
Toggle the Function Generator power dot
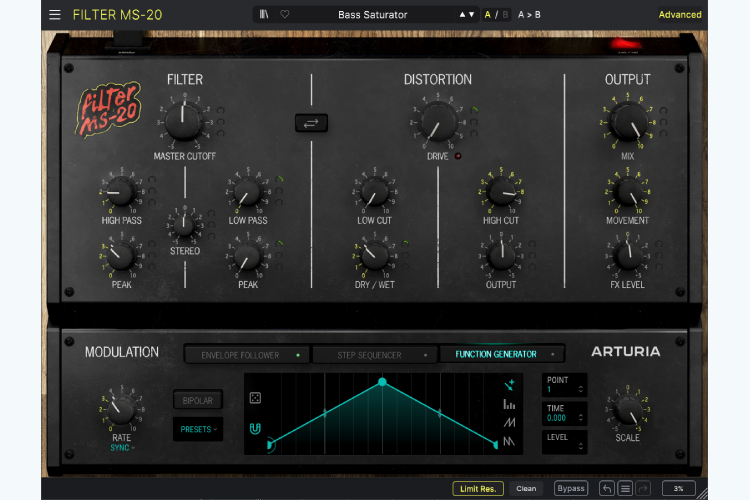point(552,354)
